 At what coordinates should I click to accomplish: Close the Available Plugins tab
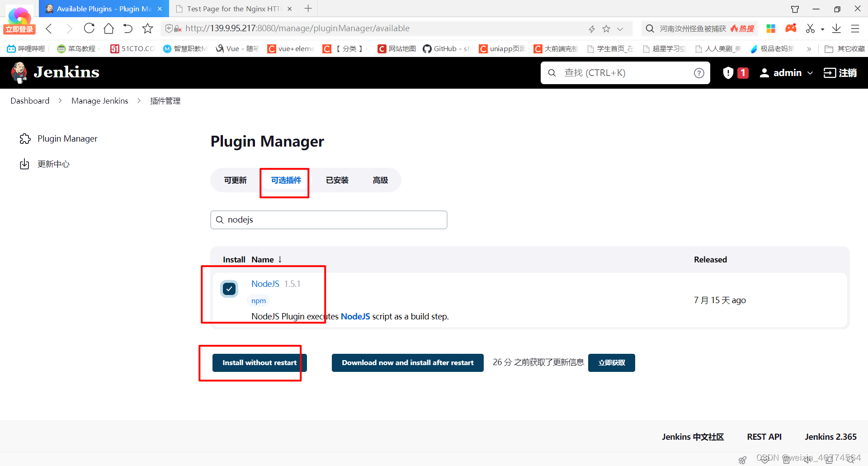(x=160, y=9)
